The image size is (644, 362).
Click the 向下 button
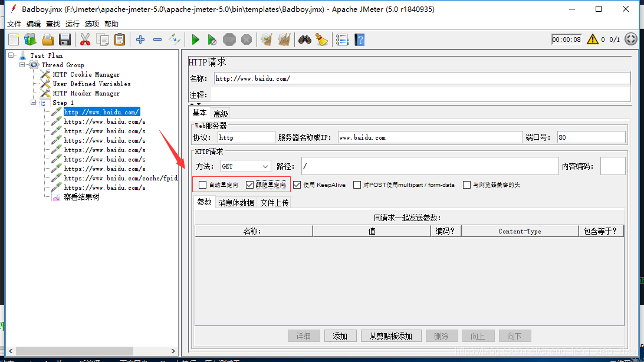(x=515, y=336)
